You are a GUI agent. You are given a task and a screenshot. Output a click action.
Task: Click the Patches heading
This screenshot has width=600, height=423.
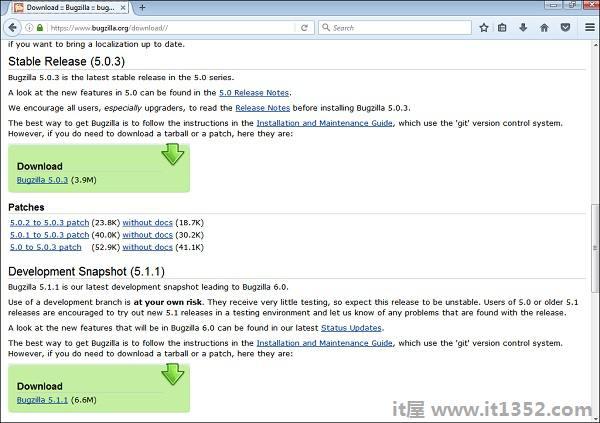pyautogui.click(x=26, y=207)
